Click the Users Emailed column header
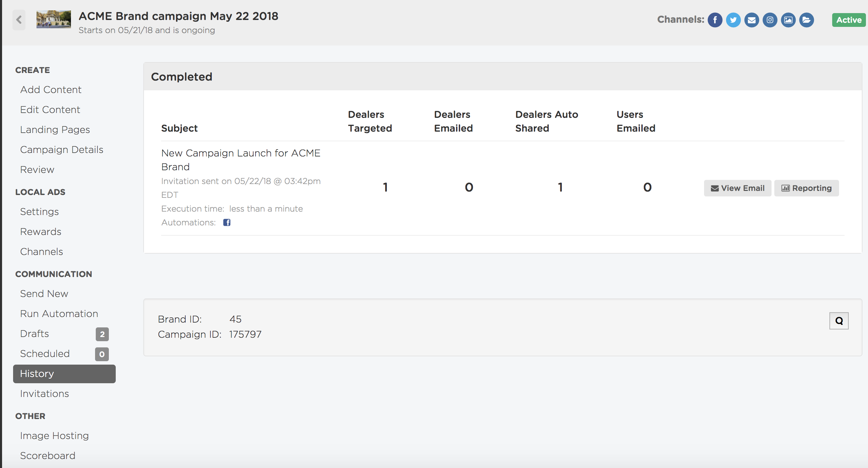 [x=636, y=121]
